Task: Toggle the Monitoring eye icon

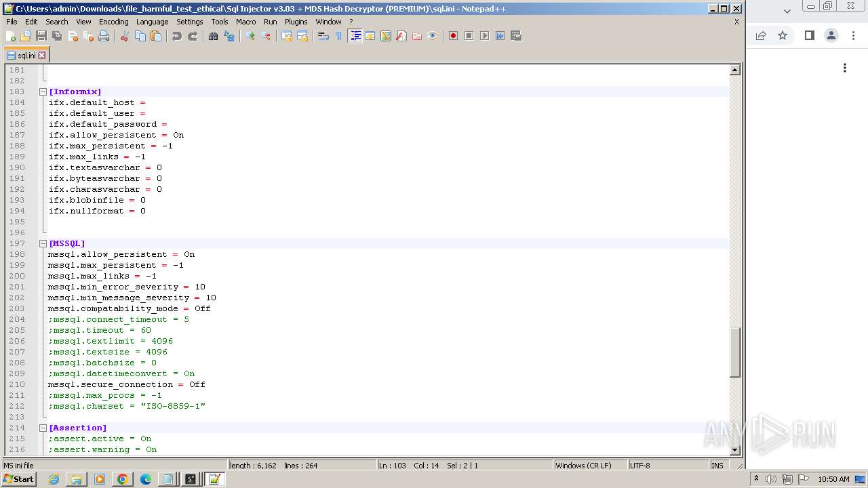Action: coord(433,36)
